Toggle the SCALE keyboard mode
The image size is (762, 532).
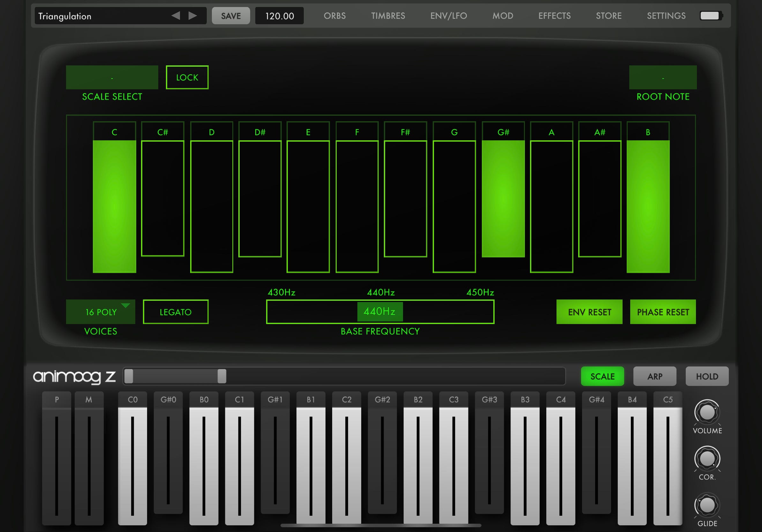(602, 376)
